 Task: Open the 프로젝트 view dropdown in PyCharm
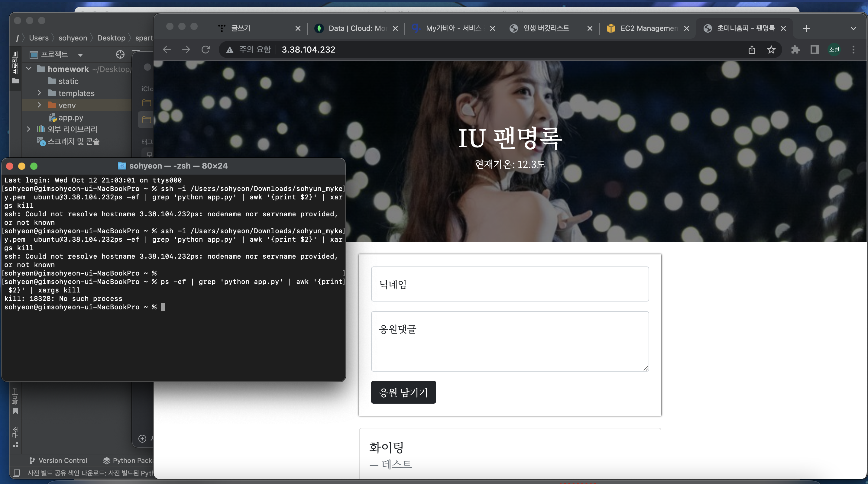point(80,55)
